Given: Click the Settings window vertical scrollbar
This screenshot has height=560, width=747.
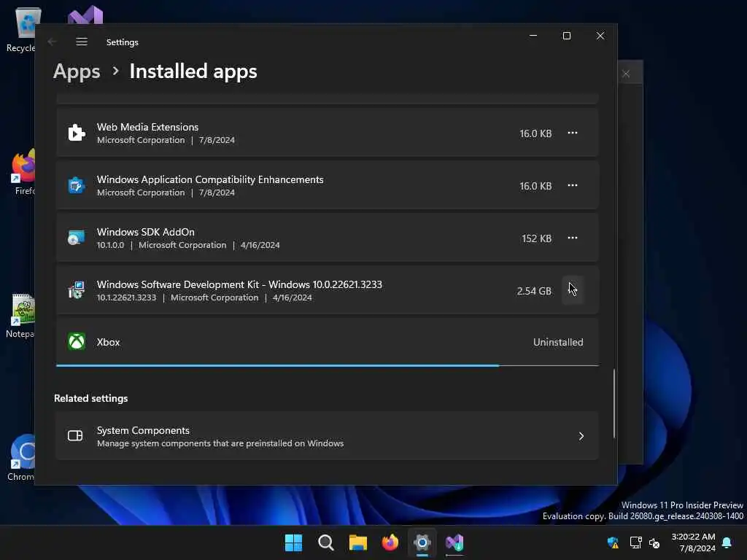Looking at the screenshot, I should tap(614, 402).
